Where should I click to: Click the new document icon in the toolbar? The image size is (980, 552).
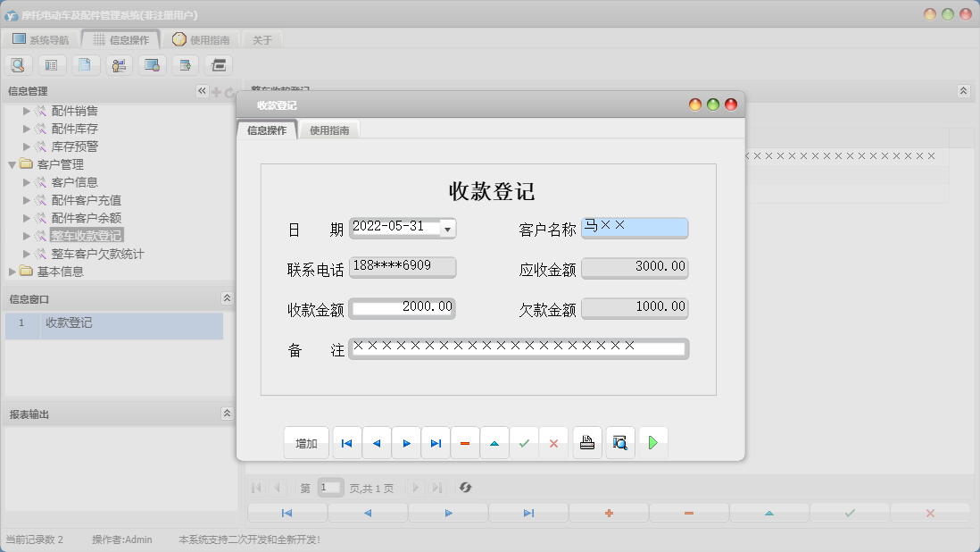tap(86, 64)
